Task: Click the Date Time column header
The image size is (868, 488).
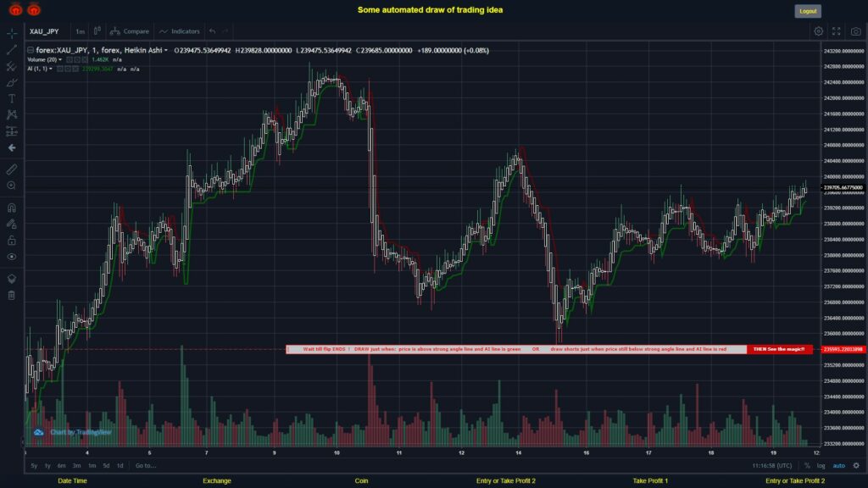Action: pos(73,481)
